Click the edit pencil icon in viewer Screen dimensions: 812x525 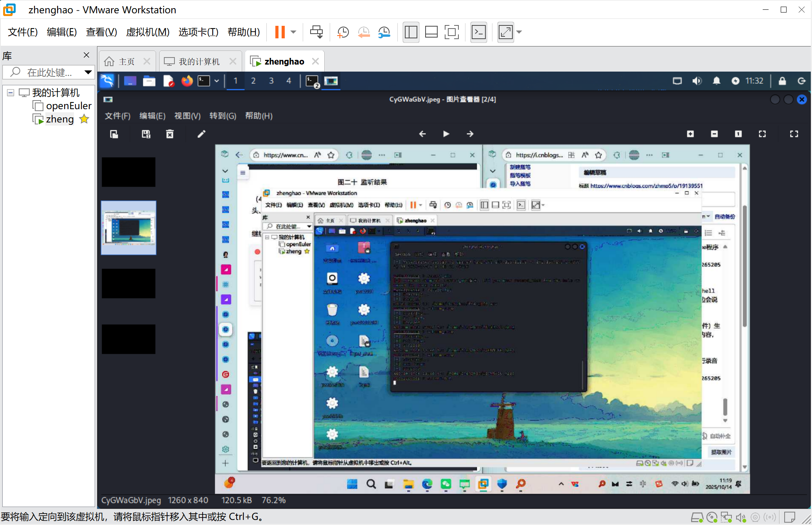201,134
